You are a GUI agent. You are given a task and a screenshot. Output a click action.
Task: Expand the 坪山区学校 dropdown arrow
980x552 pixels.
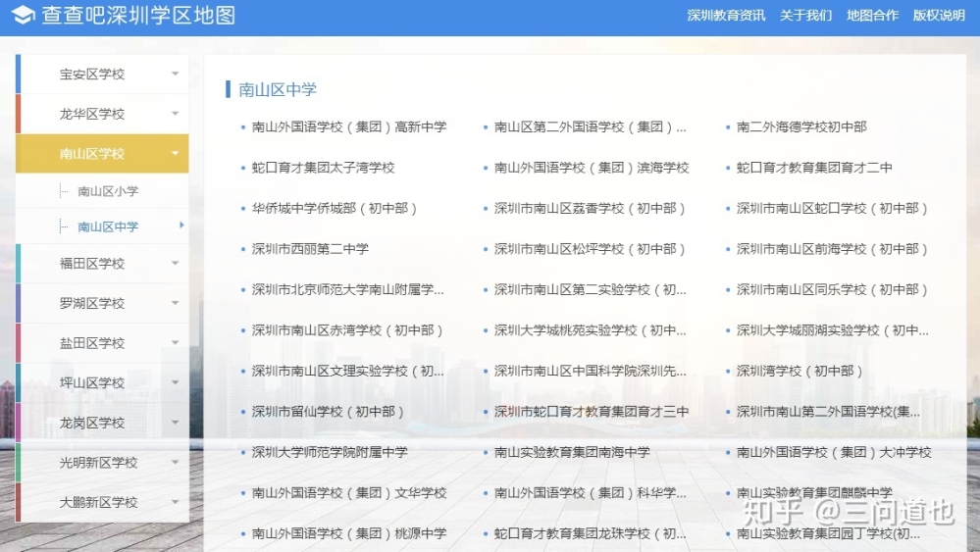click(175, 382)
